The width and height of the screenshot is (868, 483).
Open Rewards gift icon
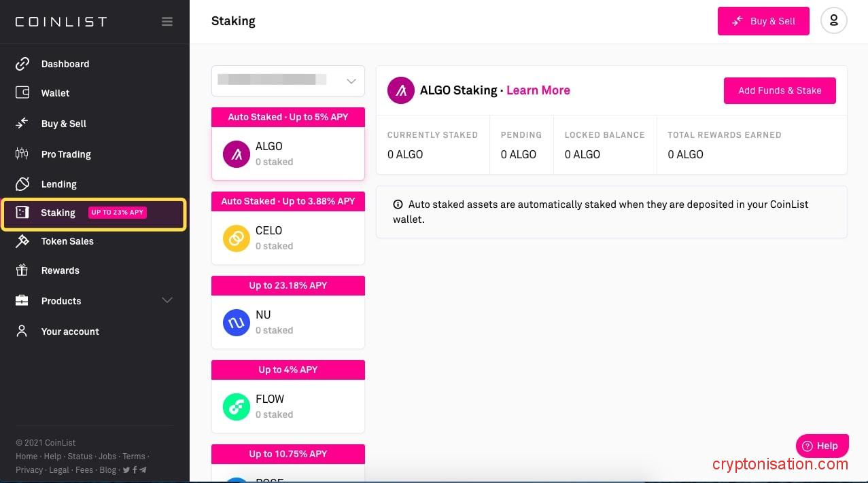tap(22, 270)
